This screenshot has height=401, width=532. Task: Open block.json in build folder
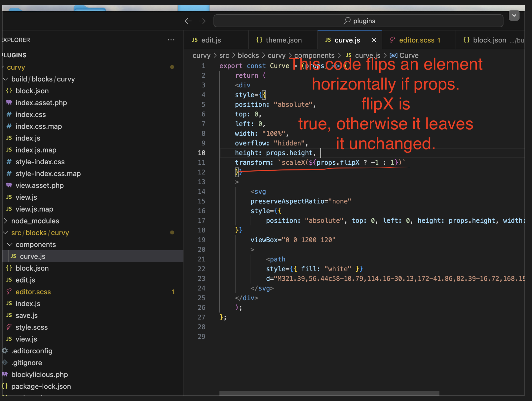click(x=93, y=91)
